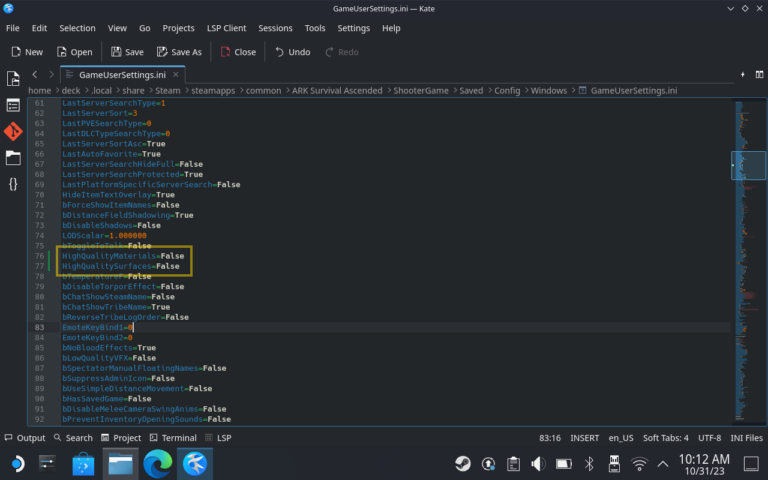Click the minimap scrollbar viewport
The image size is (768, 480).
748,166
